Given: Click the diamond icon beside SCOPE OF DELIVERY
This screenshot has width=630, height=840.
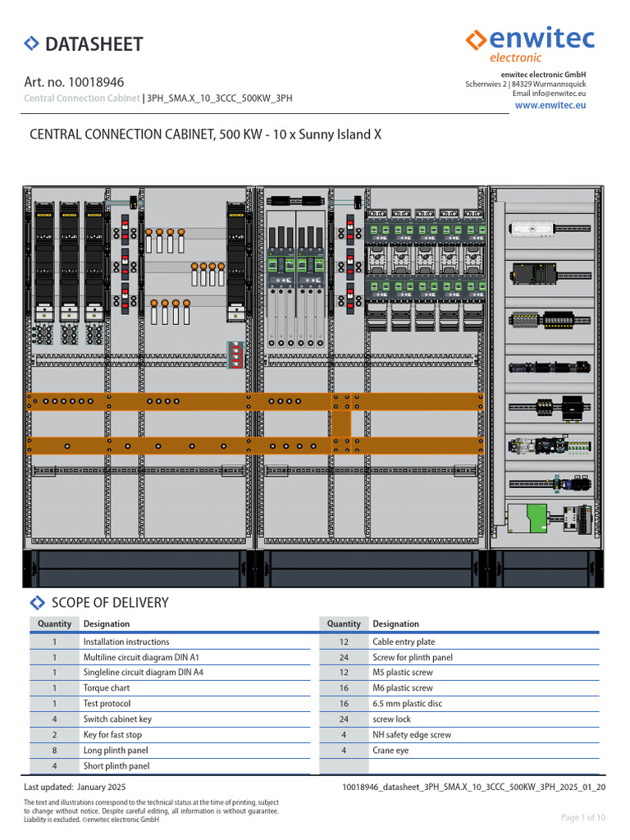Looking at the screenshot, I should point(37,603).
